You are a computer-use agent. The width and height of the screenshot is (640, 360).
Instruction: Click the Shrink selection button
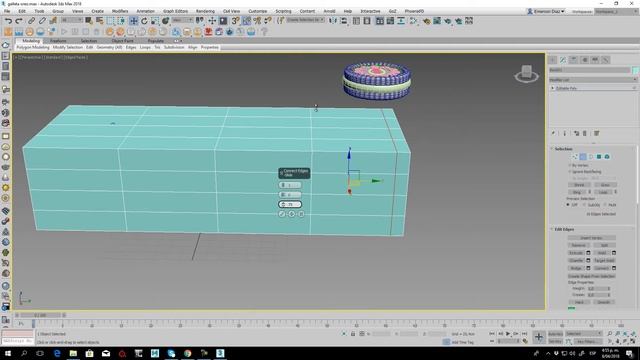coord(579,185)
